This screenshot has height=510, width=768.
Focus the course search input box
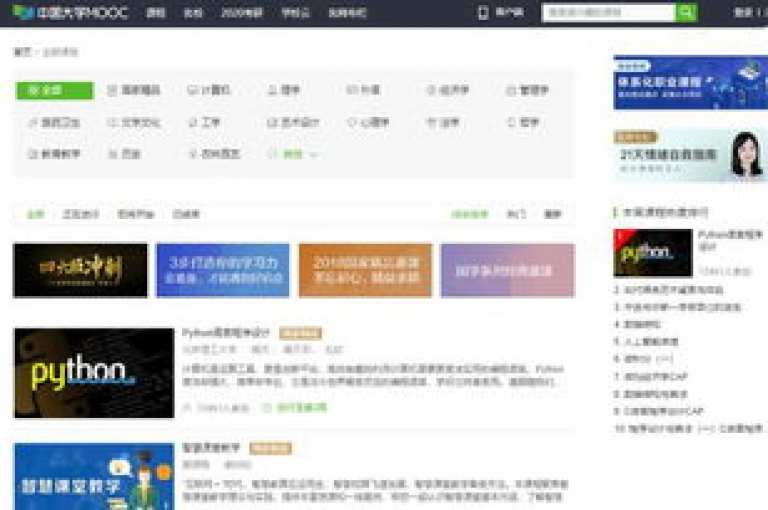(609, 12)
